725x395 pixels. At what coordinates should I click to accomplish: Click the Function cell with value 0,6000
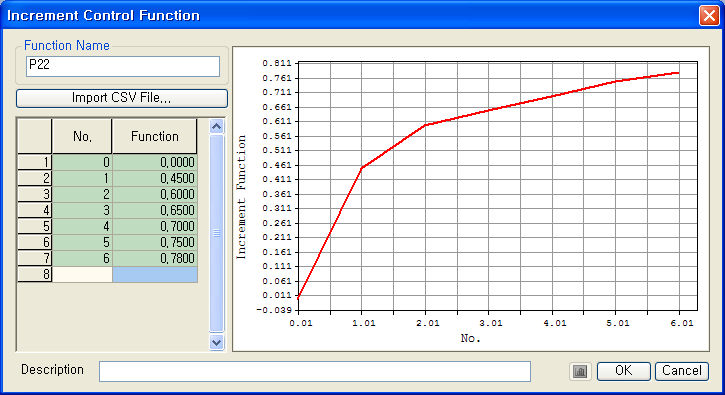155,194
